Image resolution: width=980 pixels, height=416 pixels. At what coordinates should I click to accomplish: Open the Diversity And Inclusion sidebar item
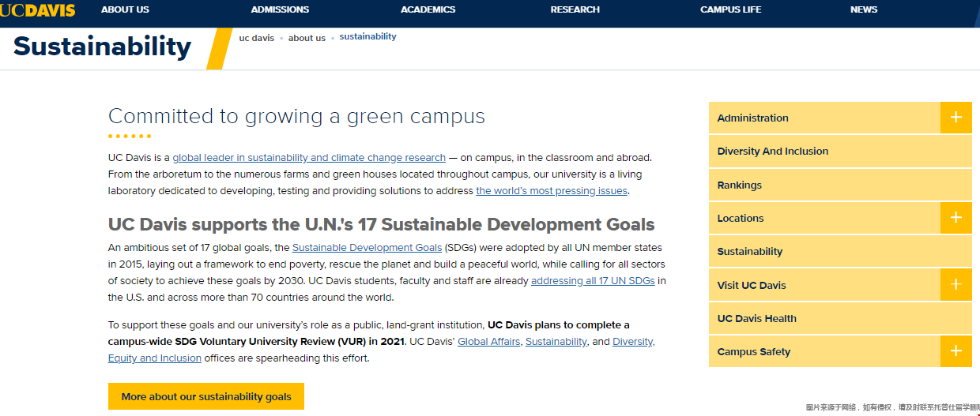coord(772,152)
